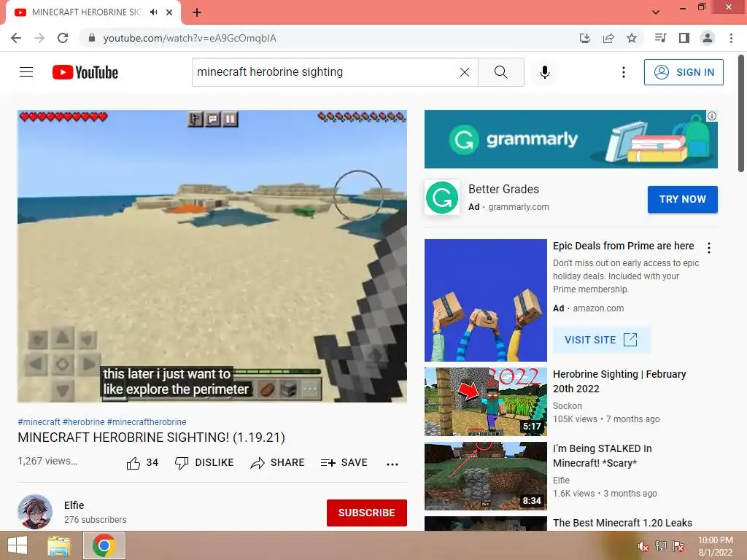Open more actions ellipsis under the video

[x=392, y=464]
